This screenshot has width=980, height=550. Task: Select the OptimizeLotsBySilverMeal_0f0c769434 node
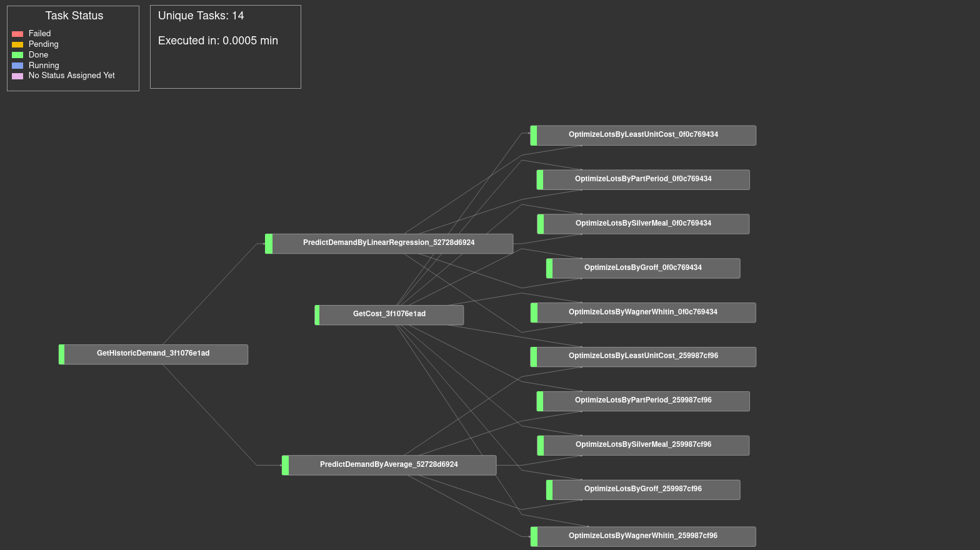(643, 224)
